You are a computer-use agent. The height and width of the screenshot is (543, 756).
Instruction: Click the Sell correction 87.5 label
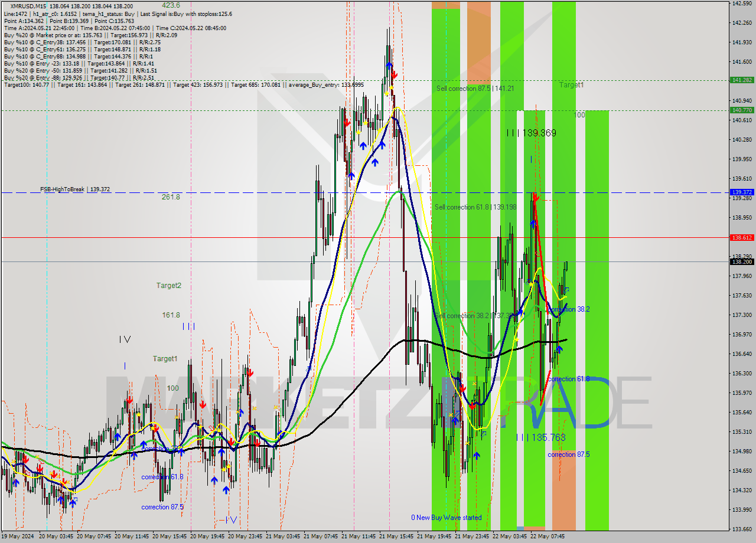click(475, 89)
